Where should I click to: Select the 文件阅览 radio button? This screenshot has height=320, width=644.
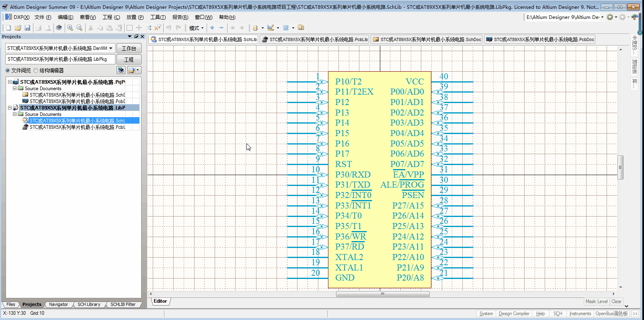click(x=8, y=70)
